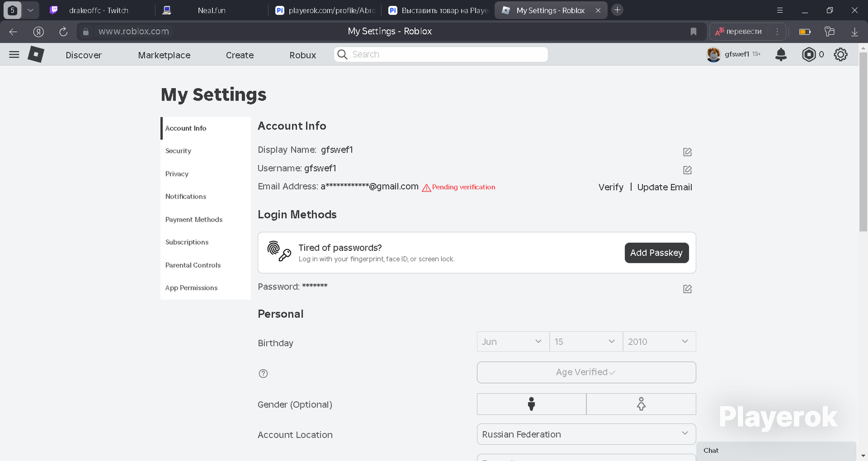Open the birthday year dropdown
The image size is (868, 461).
tap(660, 342)
